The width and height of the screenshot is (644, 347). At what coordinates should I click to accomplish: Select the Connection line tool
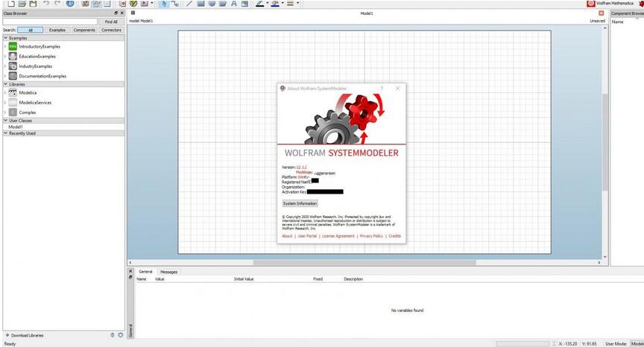click(175, 3)
